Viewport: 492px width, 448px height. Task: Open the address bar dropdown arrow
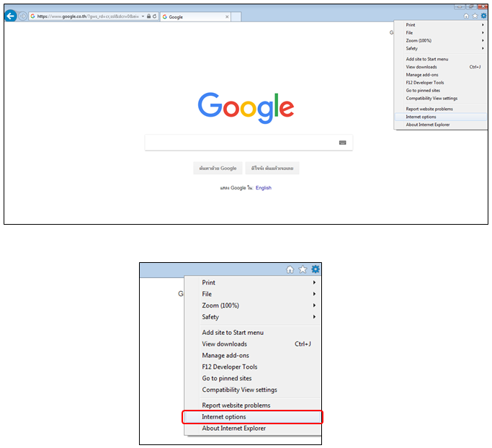click(143, 17)
